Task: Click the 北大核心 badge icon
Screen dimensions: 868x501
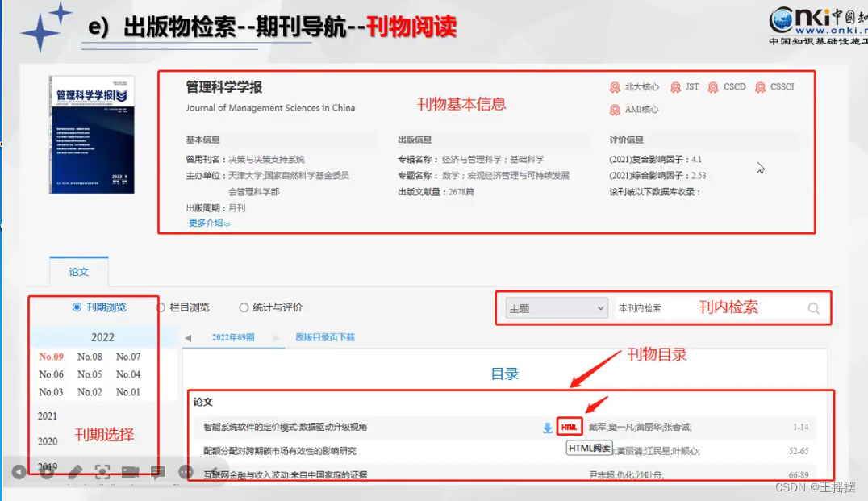Action: pyautogui.click(x=615, y=87)
